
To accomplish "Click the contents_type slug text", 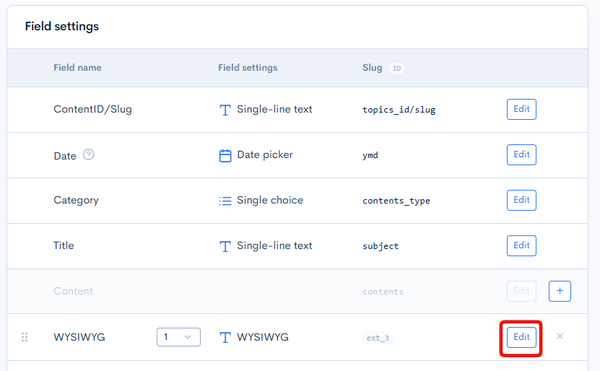I will tap(396, 201).
